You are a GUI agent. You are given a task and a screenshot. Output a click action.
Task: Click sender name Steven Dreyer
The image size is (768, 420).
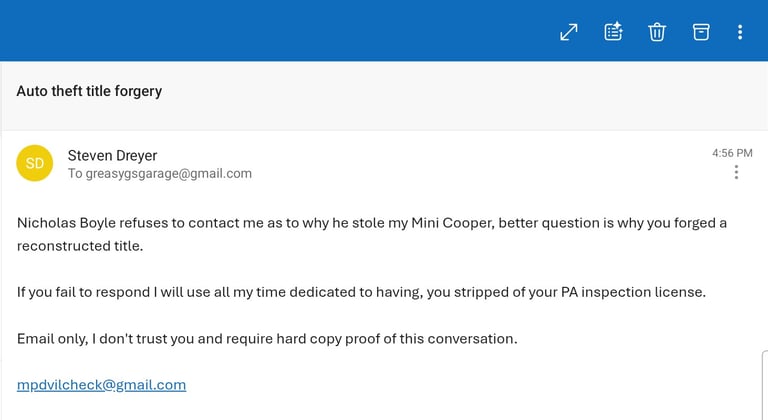coord(112,155)
